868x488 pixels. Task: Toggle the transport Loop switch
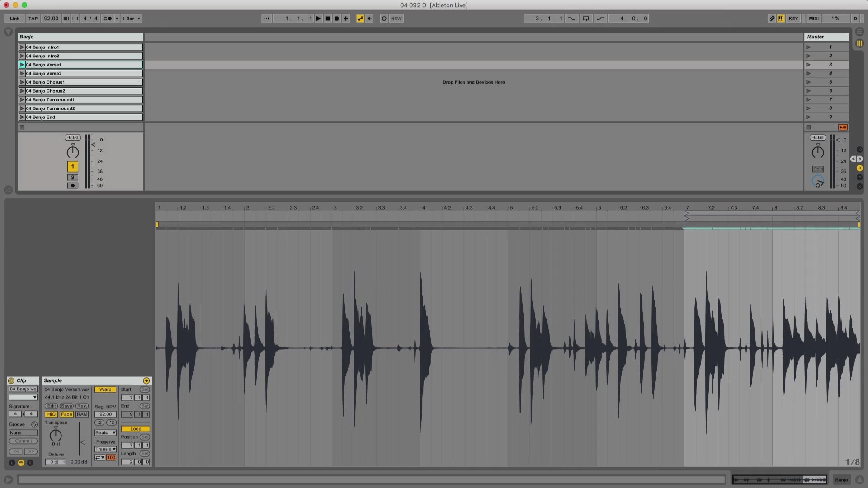[586, 19]
